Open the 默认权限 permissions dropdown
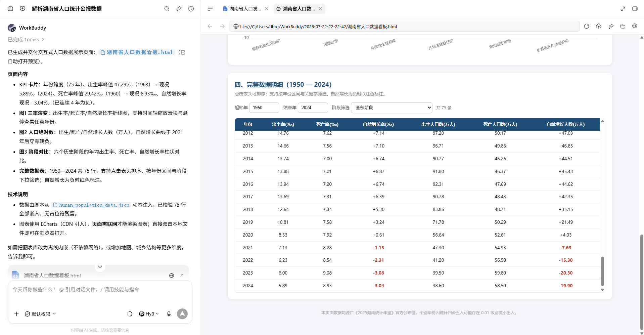Image resolution: width=644 pixels, height=335 pixels. pos(40,314)
